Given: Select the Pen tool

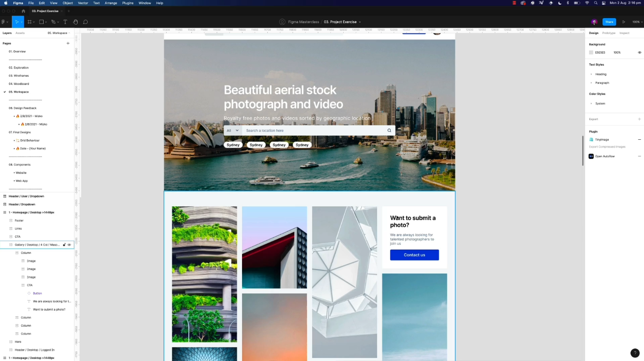Looking at the screenshot, I should (x=53, y=22).
